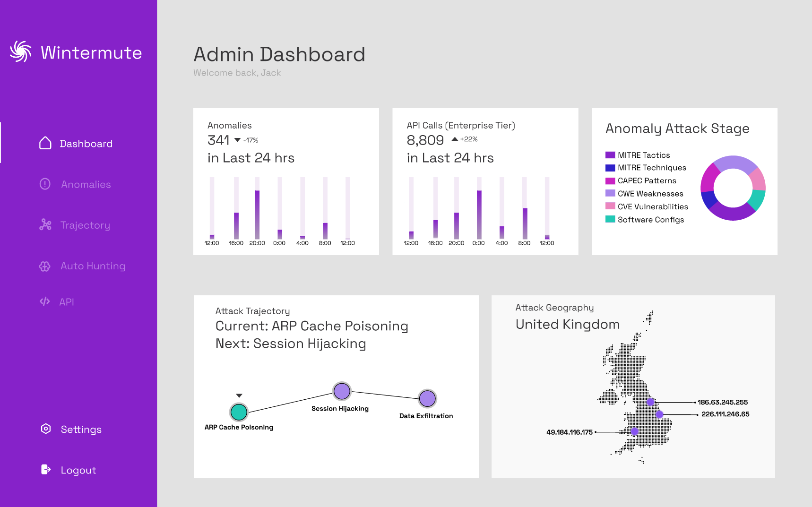The width and height of the screenshot is (812, 507).
Task: Click the map marker for 49.184.116.175
Action: coord(634,431)
